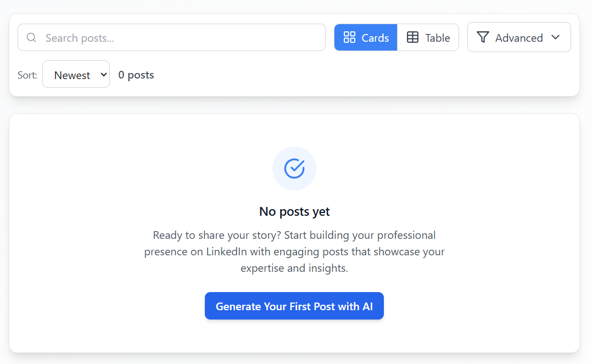Screen dimensions: 592x364
Task: Click the "Sort:" label text
Action: 27,75
